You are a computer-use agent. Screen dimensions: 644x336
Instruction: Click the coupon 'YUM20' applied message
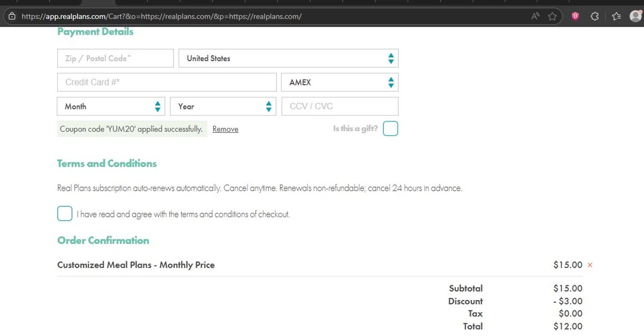(x=132, y=129)
